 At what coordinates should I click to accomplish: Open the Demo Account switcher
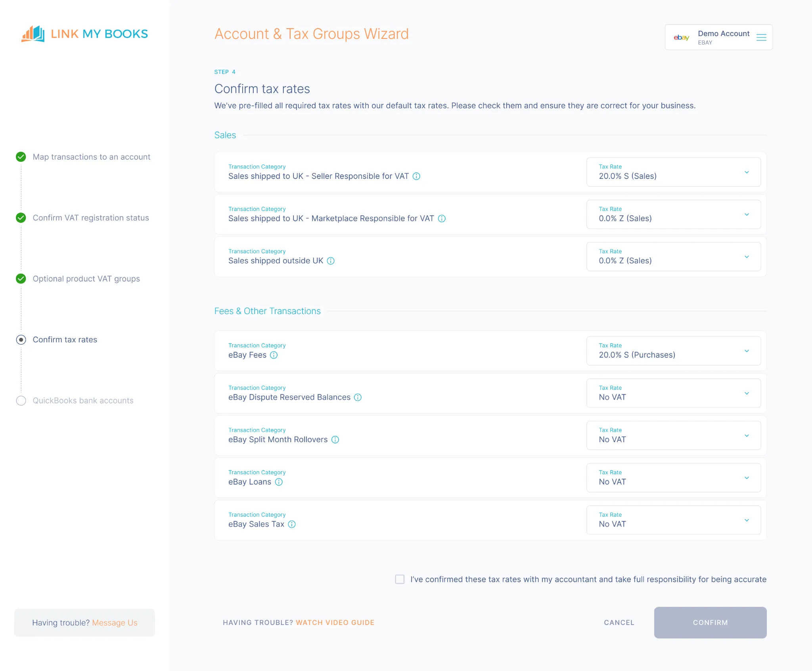tap(718, 37)
